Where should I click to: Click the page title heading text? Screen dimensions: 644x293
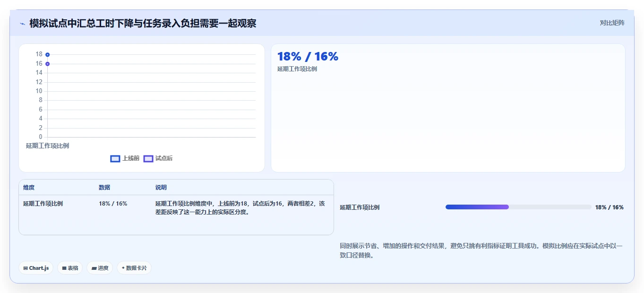(143, 23)
